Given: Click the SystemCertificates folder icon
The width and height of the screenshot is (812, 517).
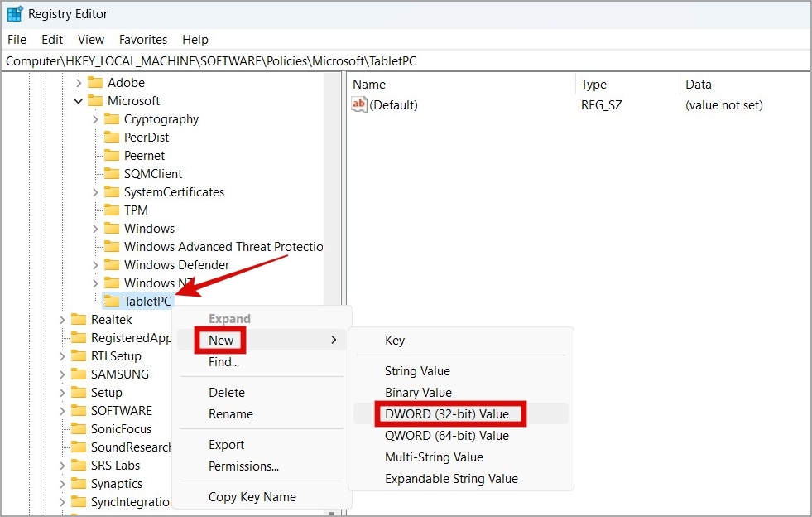Looking at the screenshot, I should [112, 192].
